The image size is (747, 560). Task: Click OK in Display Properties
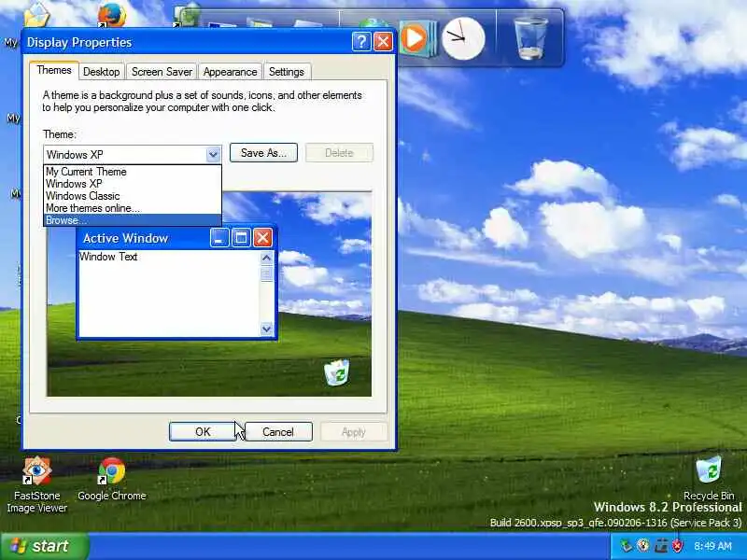point(203,432)
